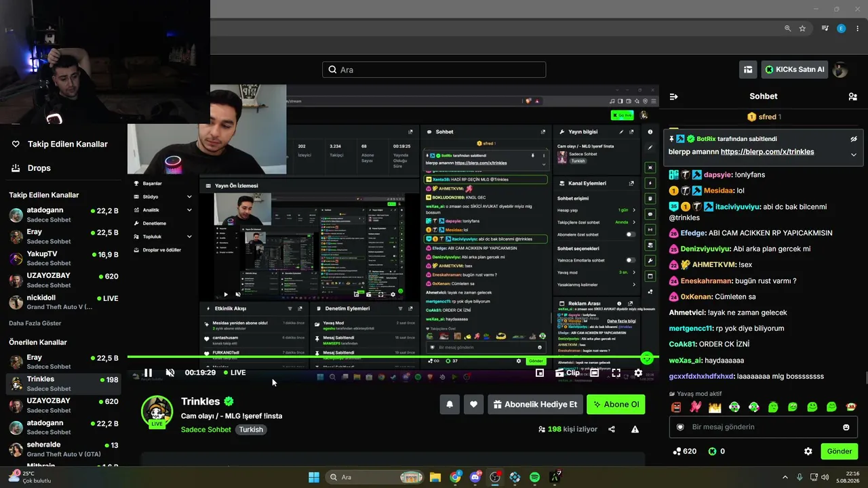This screenshot has width=868, height=488.
Task: Click the notification bell for Trinkles
Action: point(450,405)
